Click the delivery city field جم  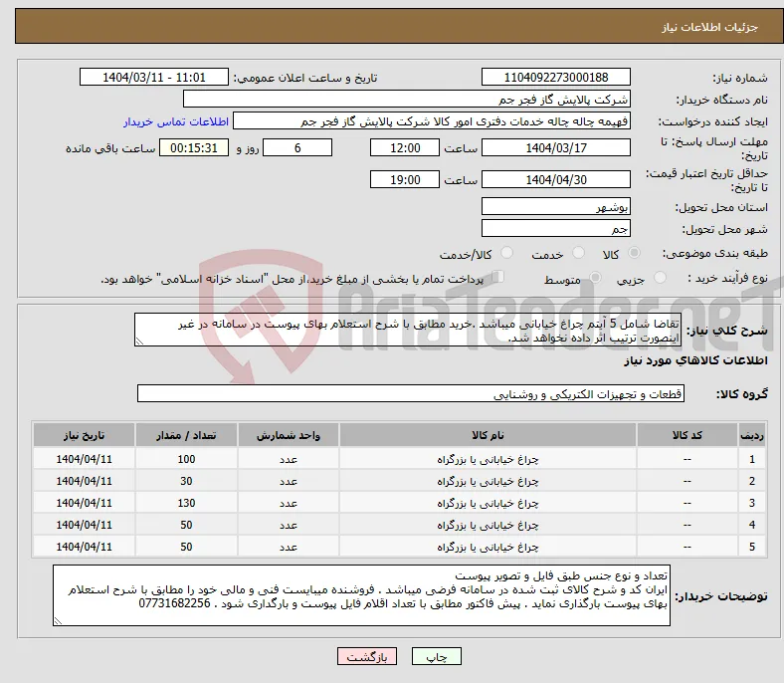click(555, 228)
